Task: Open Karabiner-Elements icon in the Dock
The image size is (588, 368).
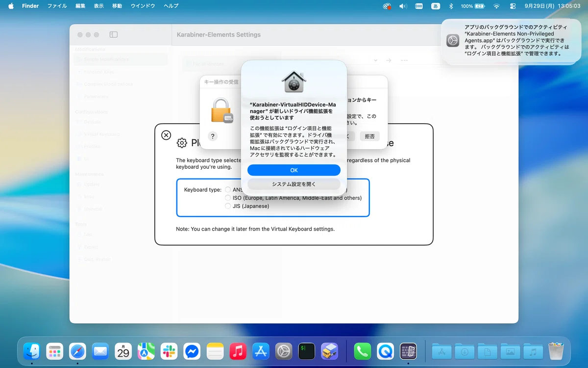Action: [409, 351]
